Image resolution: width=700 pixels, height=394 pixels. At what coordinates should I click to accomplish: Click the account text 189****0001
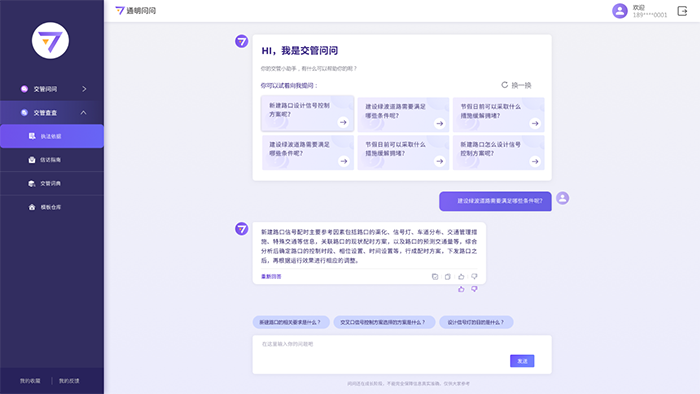tap(650, 15)
